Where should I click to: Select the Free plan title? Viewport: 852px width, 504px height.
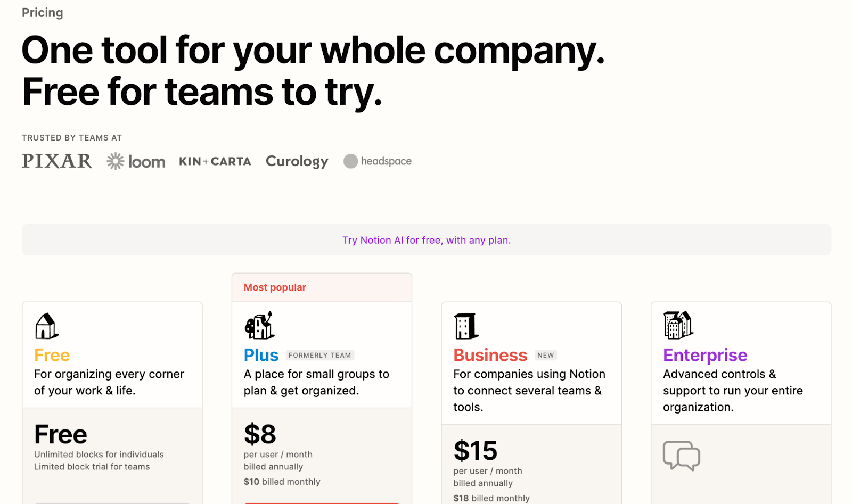coord(52,355)
